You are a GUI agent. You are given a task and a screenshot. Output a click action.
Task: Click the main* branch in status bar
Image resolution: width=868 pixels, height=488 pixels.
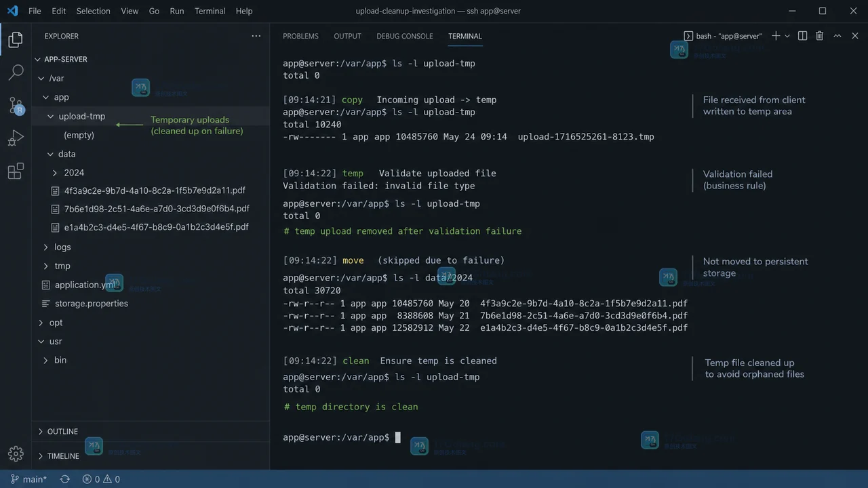tap(28, 479)
